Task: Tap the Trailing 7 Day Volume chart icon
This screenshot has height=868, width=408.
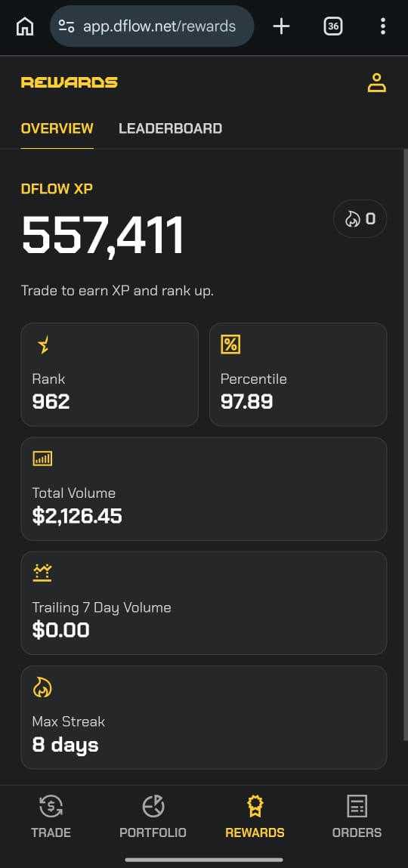Action: (42, 573)
